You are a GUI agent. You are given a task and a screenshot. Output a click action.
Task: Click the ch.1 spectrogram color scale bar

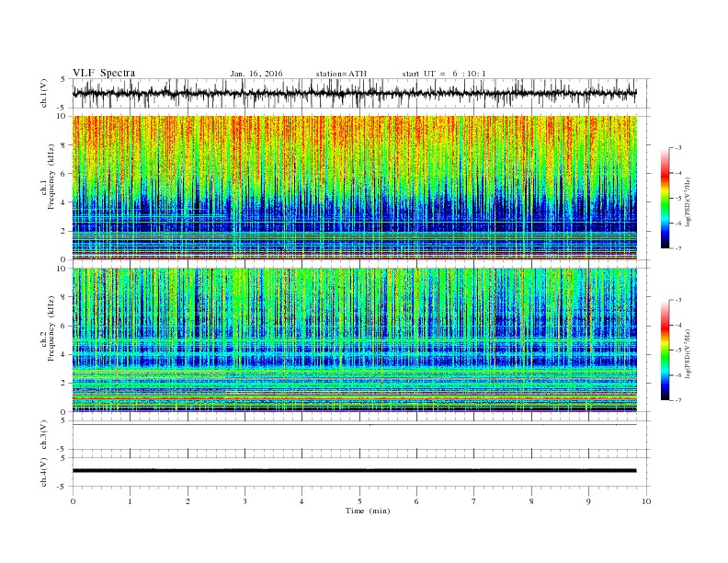point(665,198)
